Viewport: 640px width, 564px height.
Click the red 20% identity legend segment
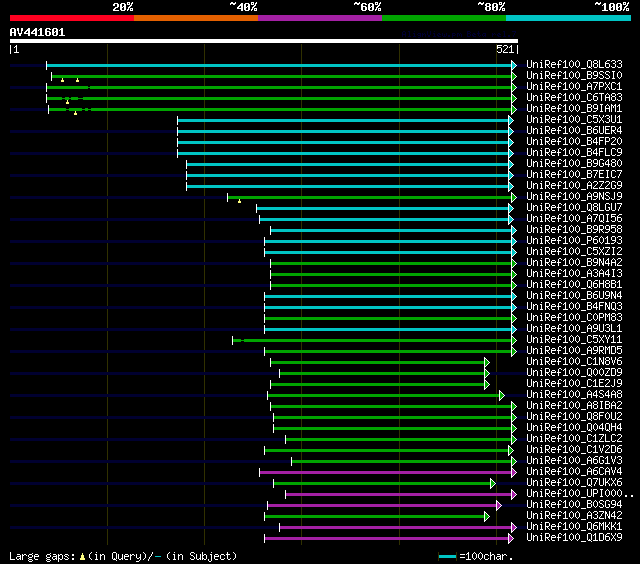pyautogui.click(x=72, y=18)
